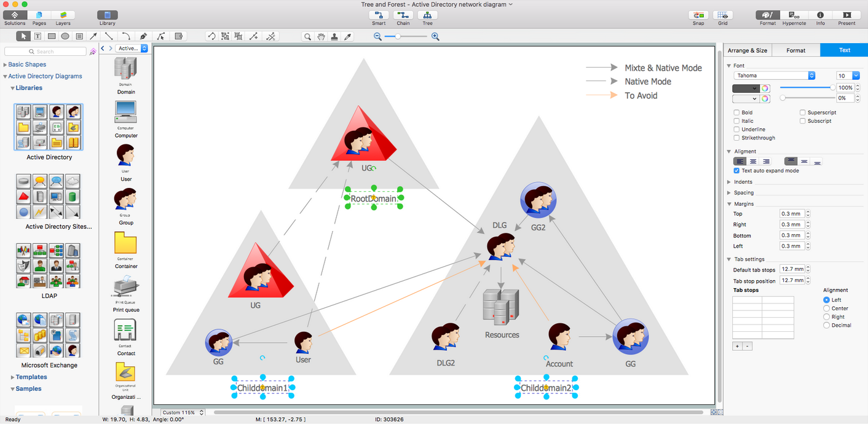Viewport: 868px width, 424px height.
Task: Enable the Subscript checkbox
Action: 803,121
